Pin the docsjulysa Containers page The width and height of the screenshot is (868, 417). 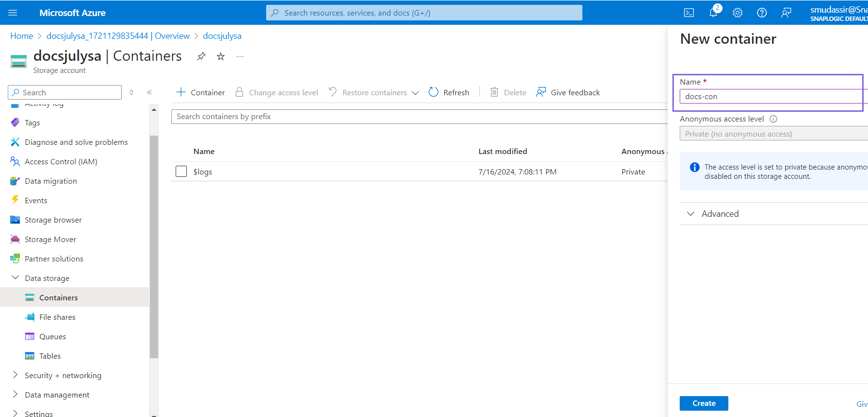201,56
